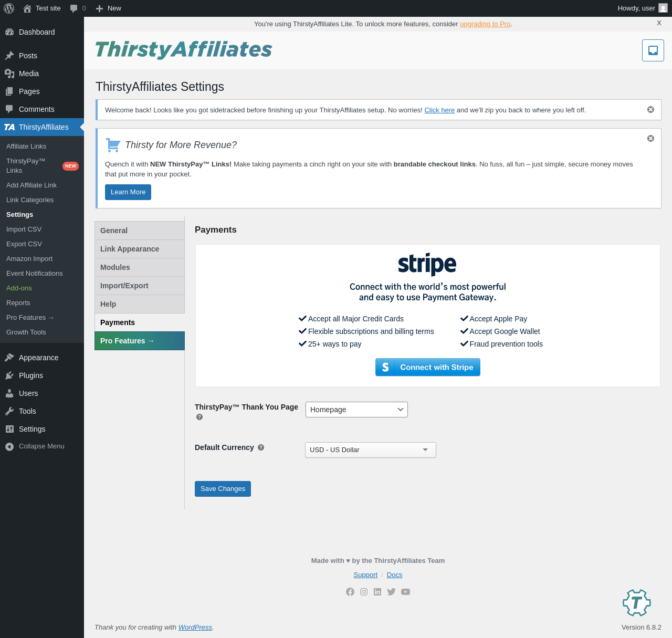672x638 pixels.
Task: Click the Learn More button
Action: 128,192
